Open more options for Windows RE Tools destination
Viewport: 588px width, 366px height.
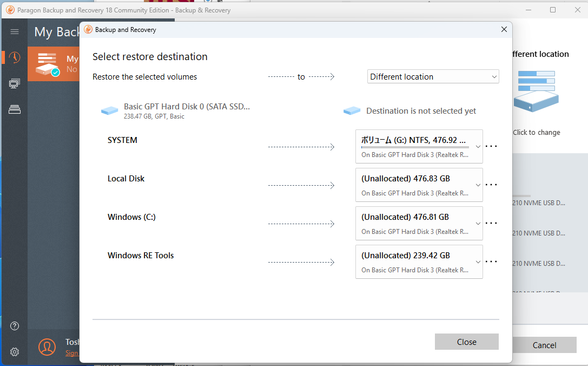pos(491,262)
